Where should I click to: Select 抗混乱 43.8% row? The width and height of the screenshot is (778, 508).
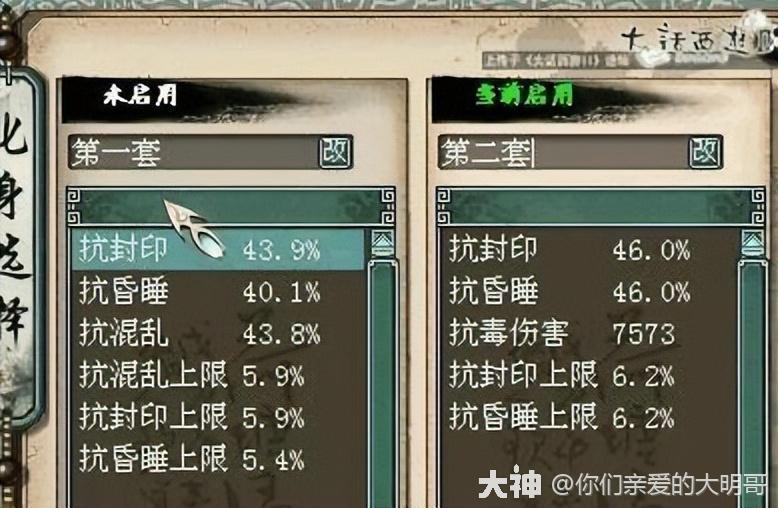point(218,333)
